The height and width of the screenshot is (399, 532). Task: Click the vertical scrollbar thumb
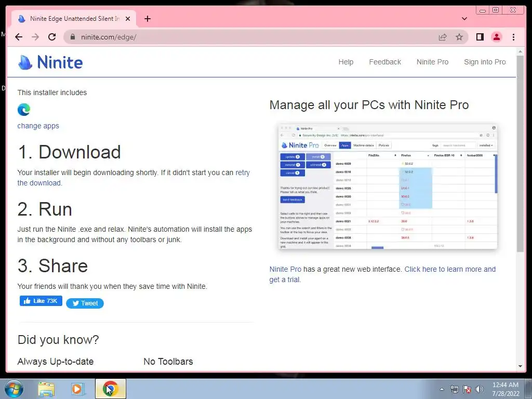click(x=520, y=153)
